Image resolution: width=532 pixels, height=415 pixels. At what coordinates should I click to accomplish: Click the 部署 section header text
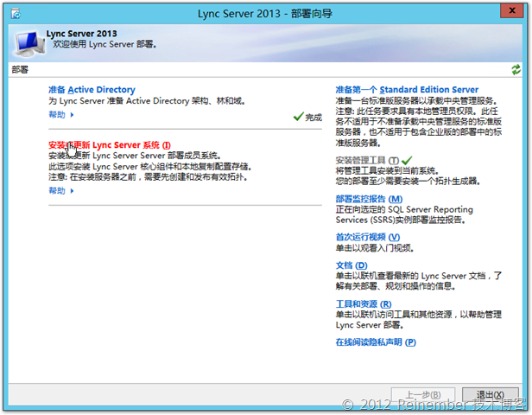click(x=20, y=70)
